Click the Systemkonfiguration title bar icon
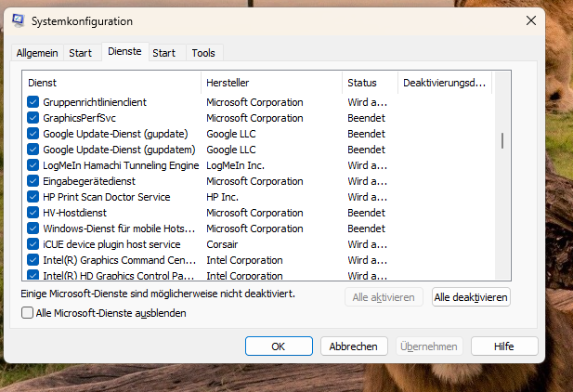 tap(19, 20)
